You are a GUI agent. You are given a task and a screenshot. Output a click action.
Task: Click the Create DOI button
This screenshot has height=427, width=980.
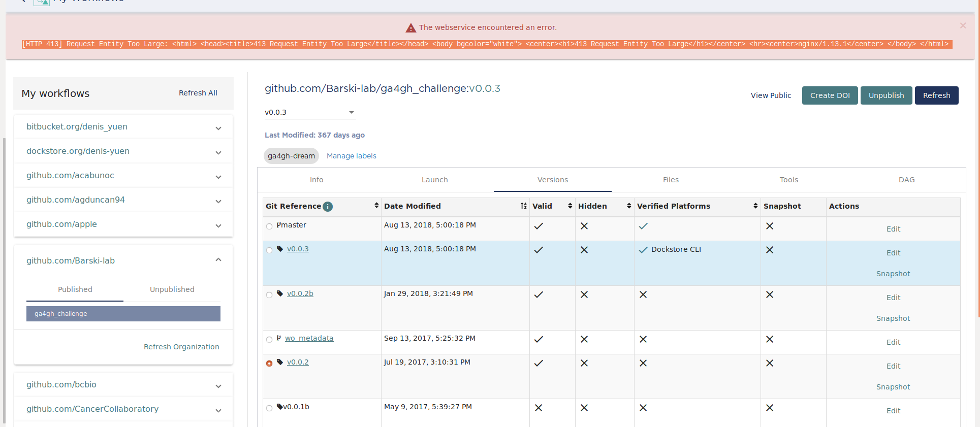830,95
